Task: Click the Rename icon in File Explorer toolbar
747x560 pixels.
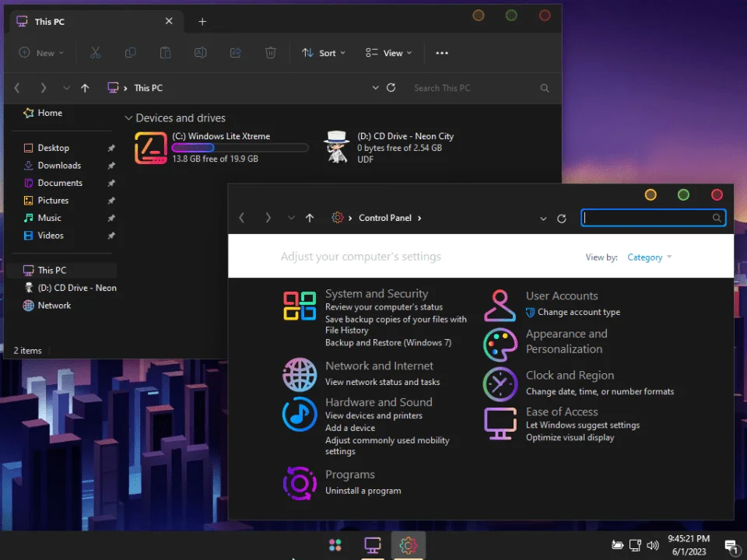Action: (x=201, y=53)
